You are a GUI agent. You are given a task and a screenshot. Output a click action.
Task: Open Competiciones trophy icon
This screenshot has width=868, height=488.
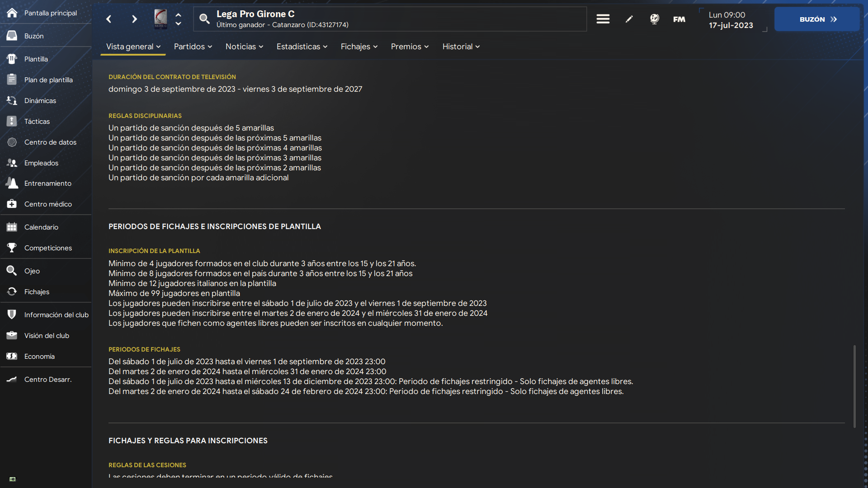pyautogui.click(x=12, y=248)
